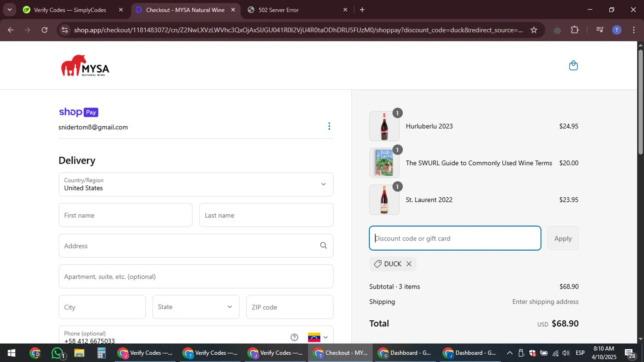The image size is (644, 362).
Task: Click the Address input field
Action: (x=196, y=246)
